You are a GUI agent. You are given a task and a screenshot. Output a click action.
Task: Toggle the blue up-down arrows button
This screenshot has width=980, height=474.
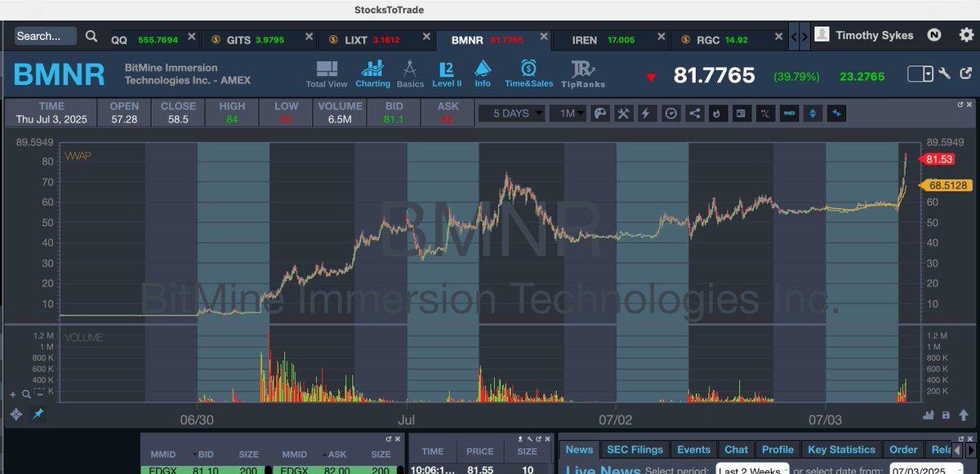click(813, 113)
